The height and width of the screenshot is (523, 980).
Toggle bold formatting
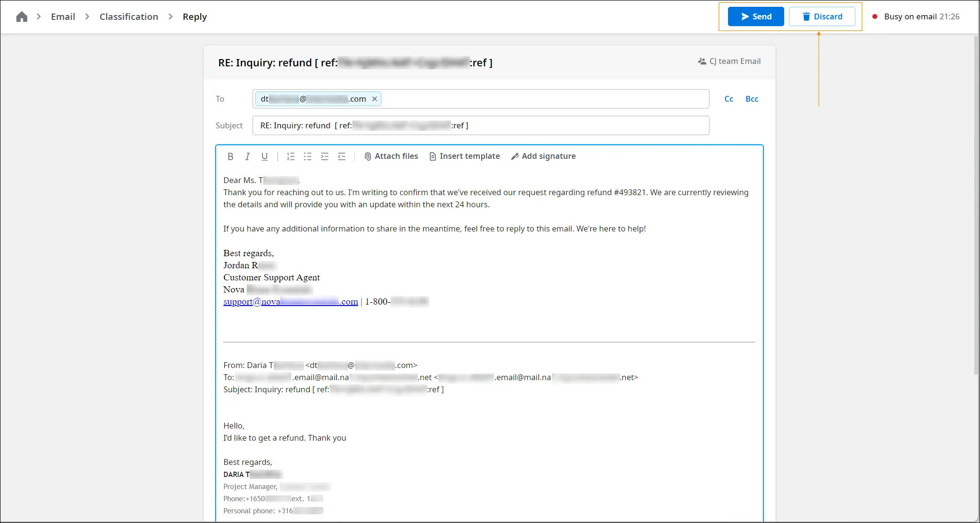(230, 156)
